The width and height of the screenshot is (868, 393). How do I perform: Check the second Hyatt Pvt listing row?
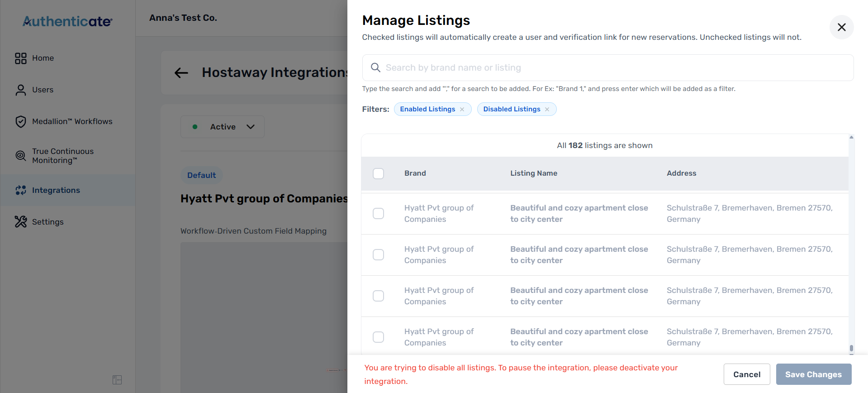(x=378, y=254)
